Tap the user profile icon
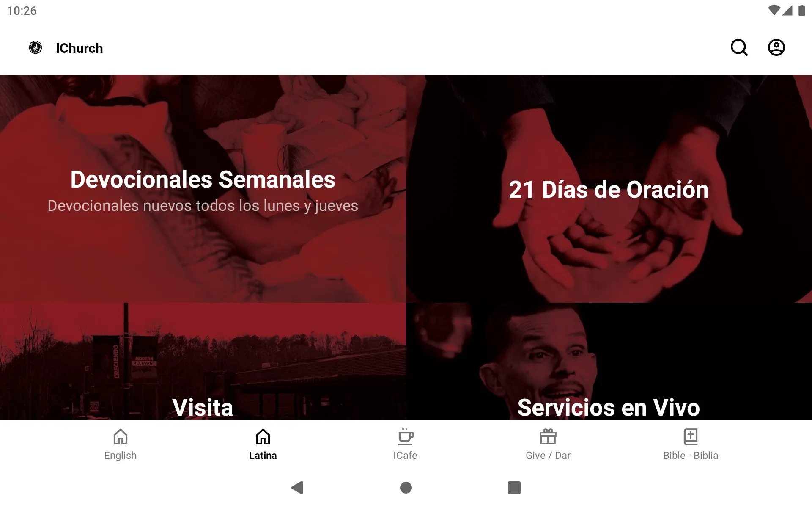812x508 pixels. pos(777,48)
